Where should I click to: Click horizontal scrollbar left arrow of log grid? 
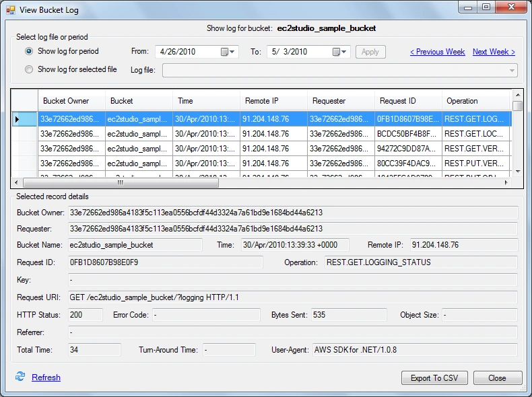coord(16,182)
